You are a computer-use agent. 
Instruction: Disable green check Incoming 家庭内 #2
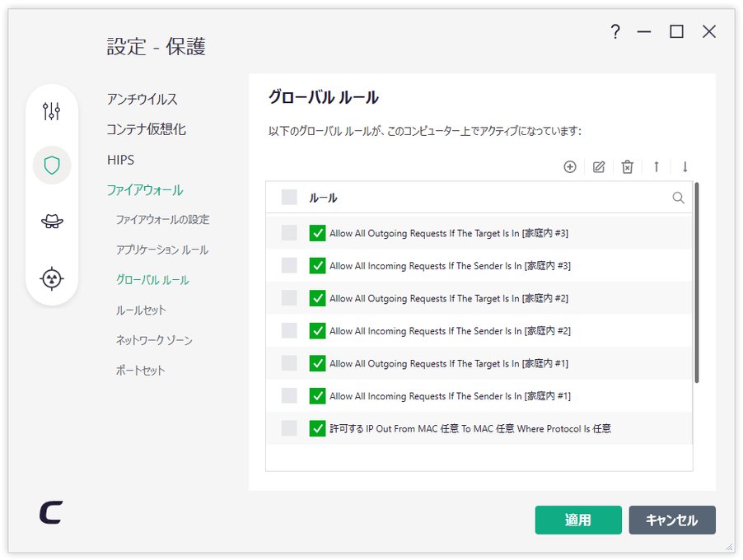pos(317,331)
